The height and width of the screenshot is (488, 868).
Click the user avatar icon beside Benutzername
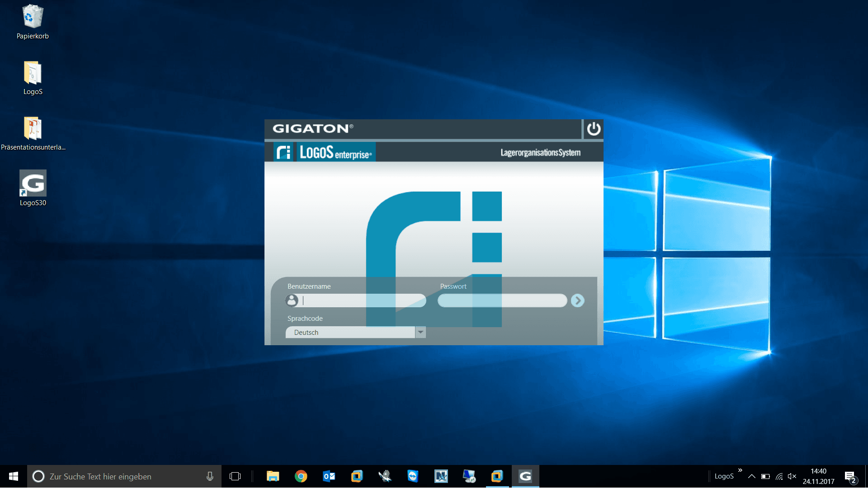tap(292, 300)
